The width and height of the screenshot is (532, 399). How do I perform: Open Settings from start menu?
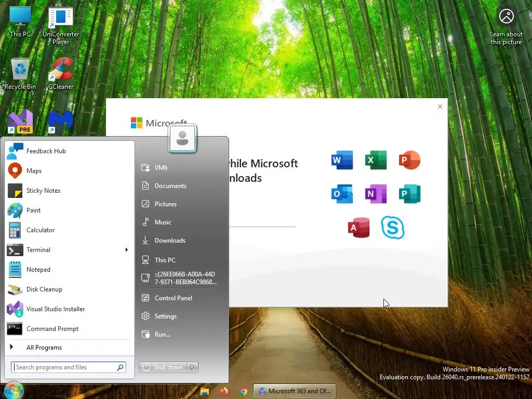182,316
